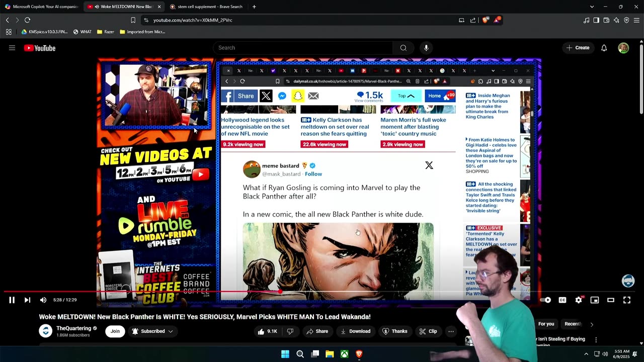This screenshot has width=644, height=362.
Task: Click the Download button
Action: 355,331
